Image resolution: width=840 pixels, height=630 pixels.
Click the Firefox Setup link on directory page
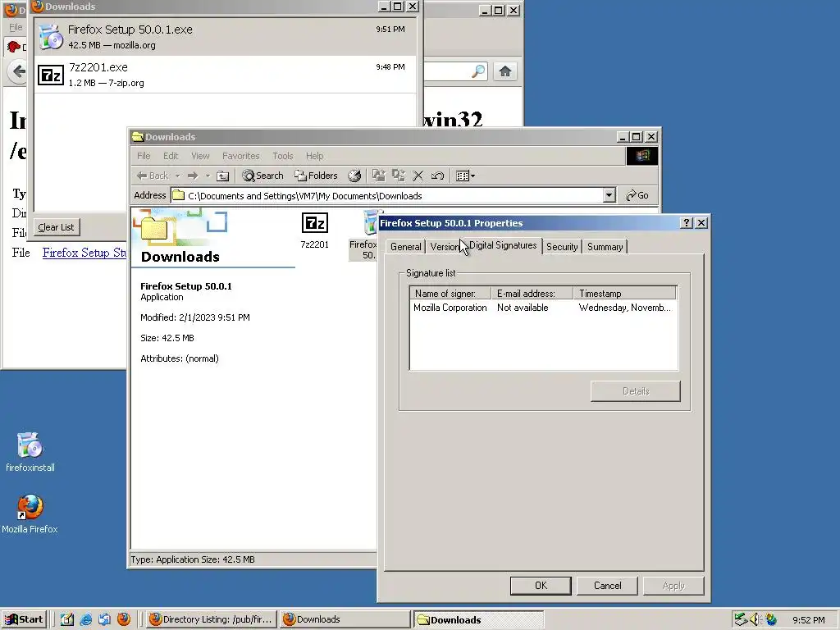click(x=84, y=253)
